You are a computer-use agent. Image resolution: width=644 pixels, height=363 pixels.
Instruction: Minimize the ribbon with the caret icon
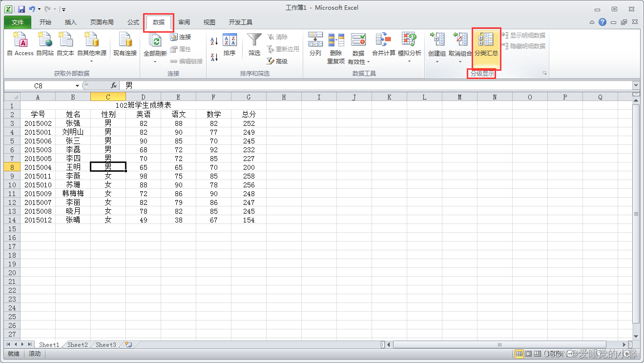point(592,22)
